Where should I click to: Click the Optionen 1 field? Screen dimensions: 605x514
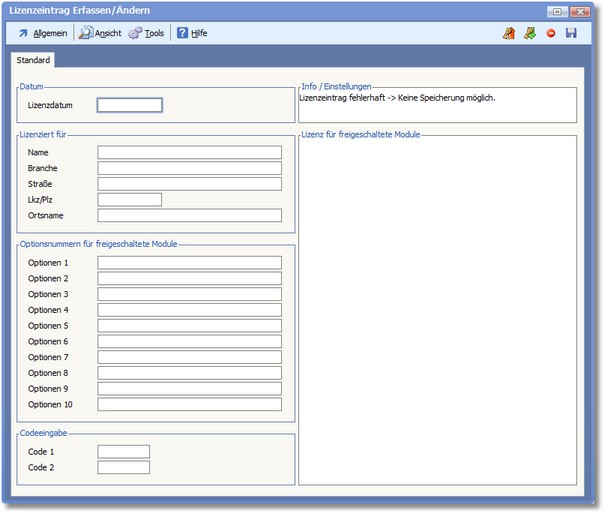[x=189, y=262]
